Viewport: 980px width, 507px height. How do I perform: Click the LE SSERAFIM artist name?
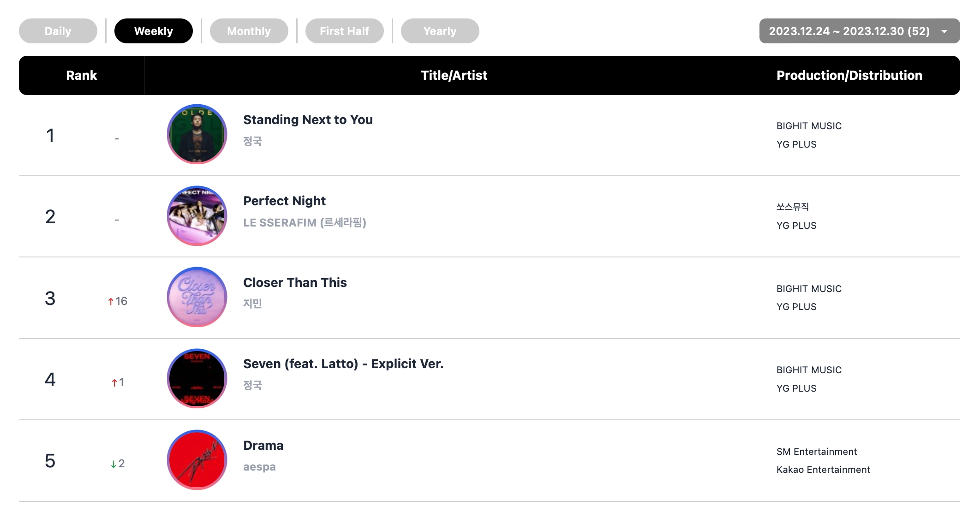click(305, 223)
